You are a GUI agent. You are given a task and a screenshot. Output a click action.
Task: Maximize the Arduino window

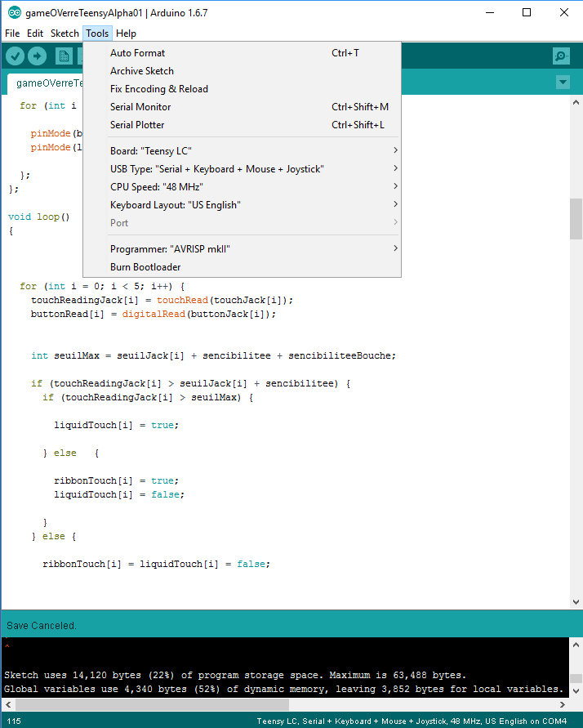click(527, 12)
